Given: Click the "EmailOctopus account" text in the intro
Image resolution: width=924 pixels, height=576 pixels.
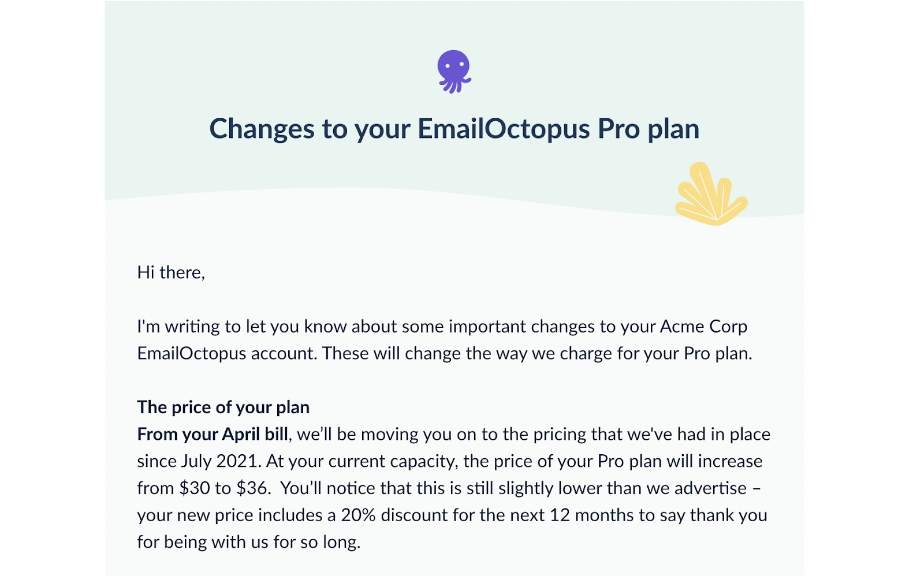Looking at the screenshot, I should click(x=226, y=354).
